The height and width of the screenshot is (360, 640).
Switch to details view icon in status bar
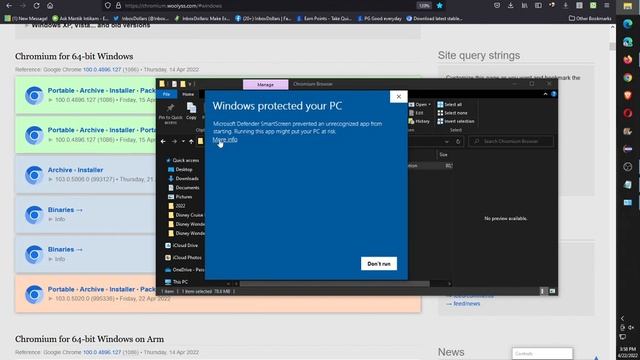pos(542,291)
